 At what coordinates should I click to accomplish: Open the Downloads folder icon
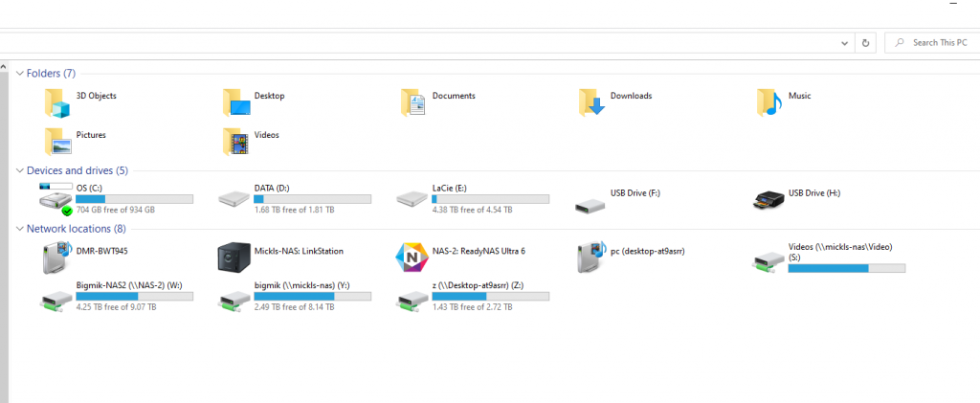click(x=591, y=101)
